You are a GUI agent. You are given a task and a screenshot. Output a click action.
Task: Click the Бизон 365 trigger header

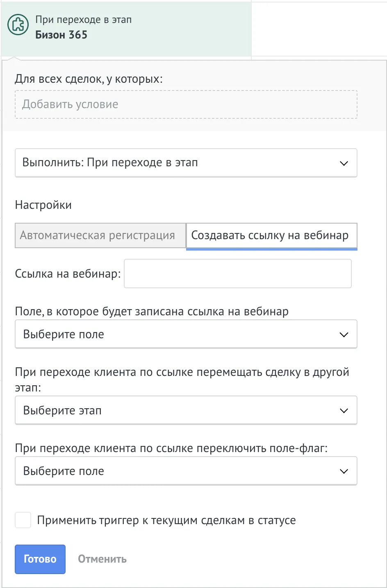pos(61,35)
